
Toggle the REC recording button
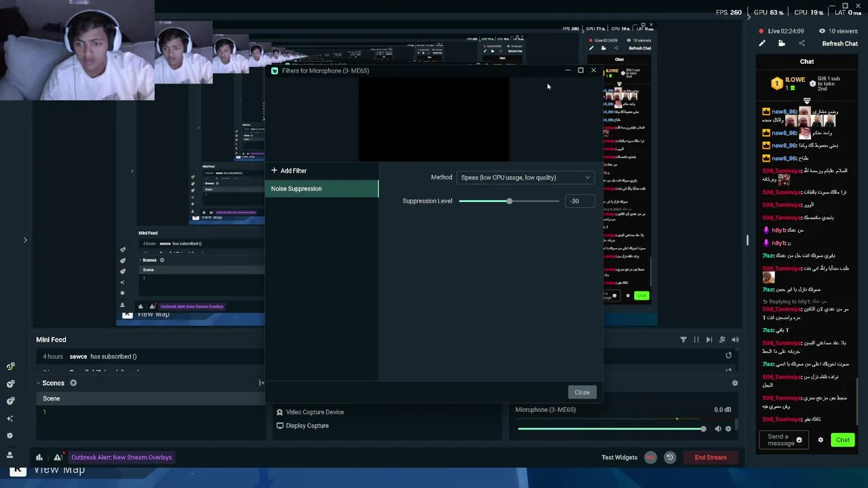[x=650, y=457]
